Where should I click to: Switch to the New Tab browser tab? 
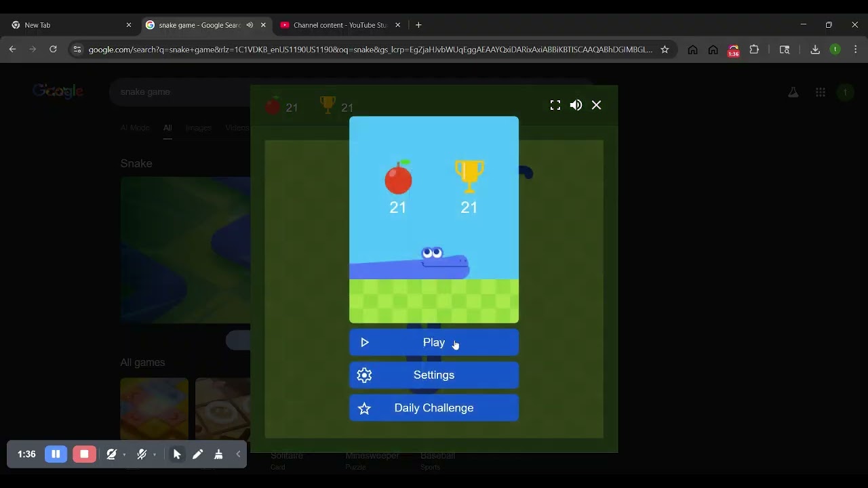pos(66,25)
